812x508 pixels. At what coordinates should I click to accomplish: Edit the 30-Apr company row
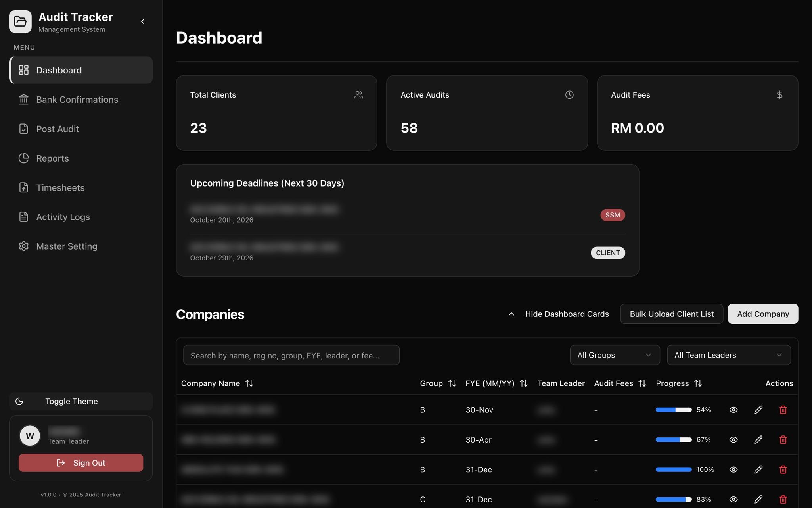758,440
